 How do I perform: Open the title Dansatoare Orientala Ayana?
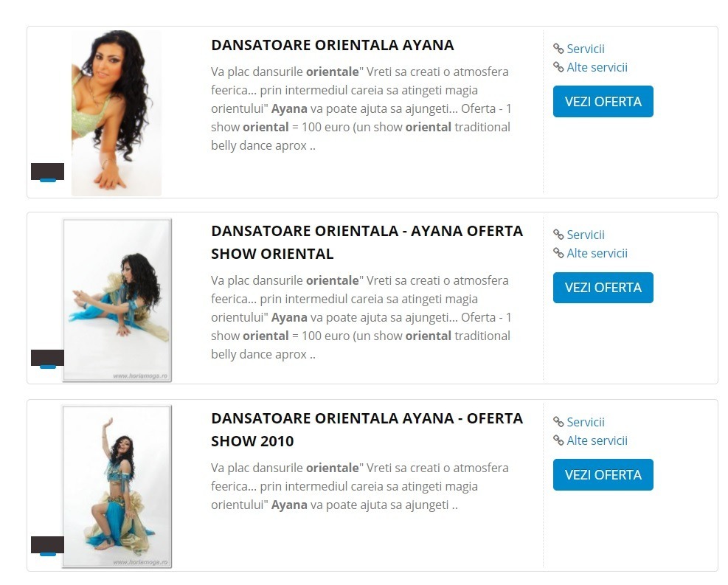coord(333,45)
